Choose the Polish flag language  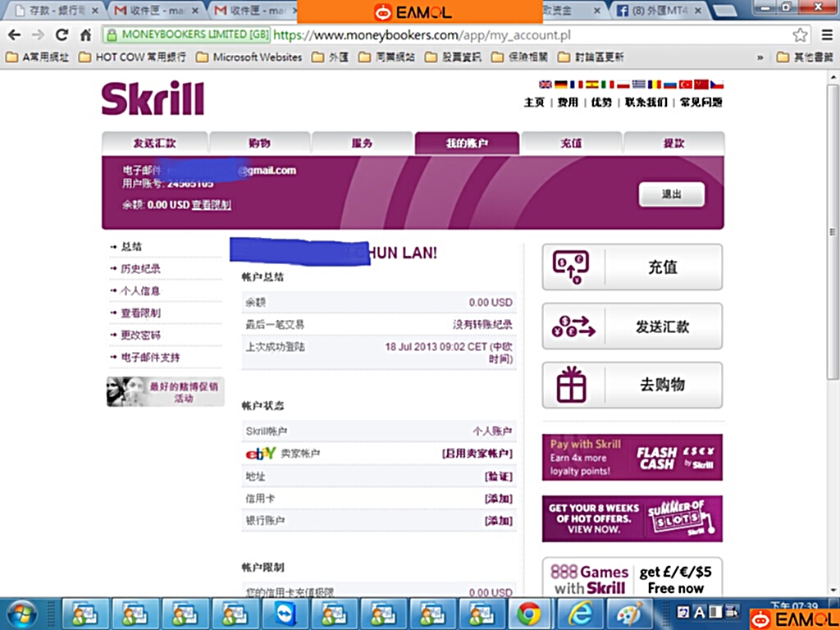point(623,84)
